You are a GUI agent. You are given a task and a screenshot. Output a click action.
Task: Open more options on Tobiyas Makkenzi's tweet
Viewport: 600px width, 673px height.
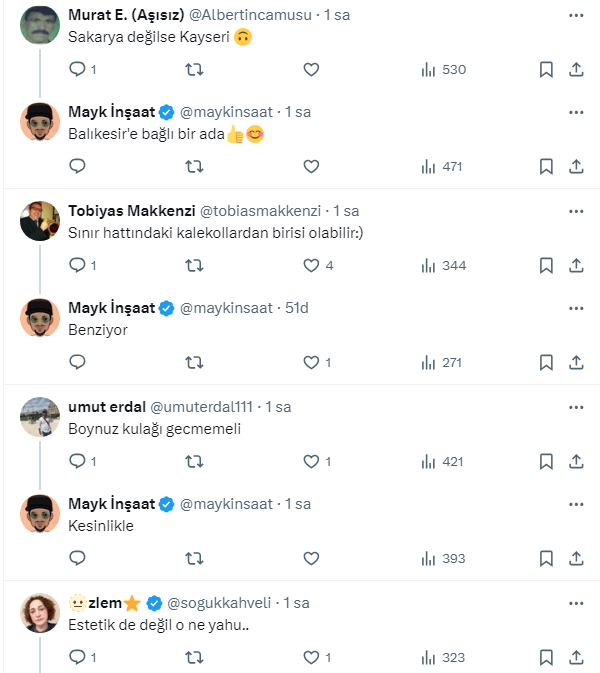tap(576, 212)
